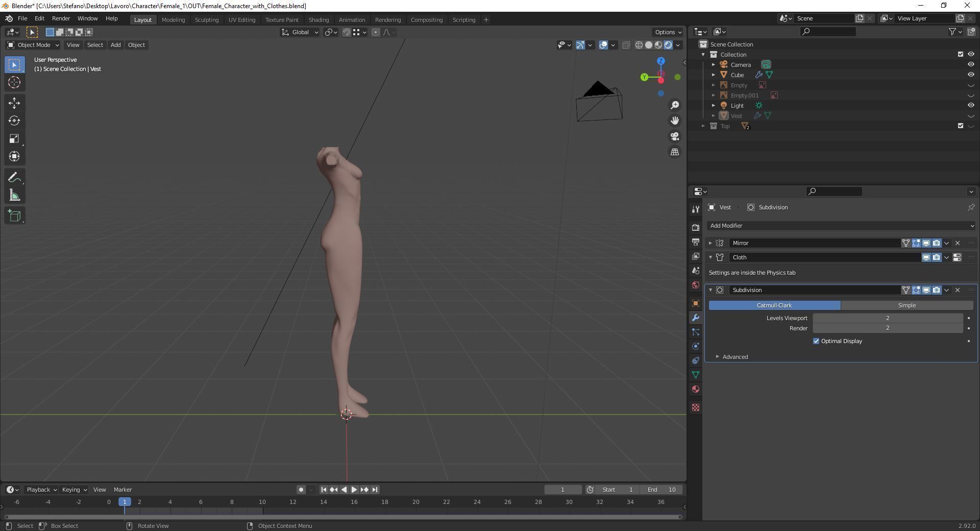Click the zoom viewport icon
Image resolution: width=980 pixels, height=531 pixels.
[x=675, y=105]
